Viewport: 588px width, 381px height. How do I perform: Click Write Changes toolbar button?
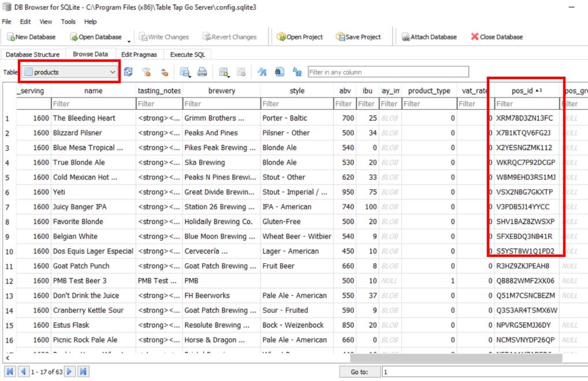point(163,37)
